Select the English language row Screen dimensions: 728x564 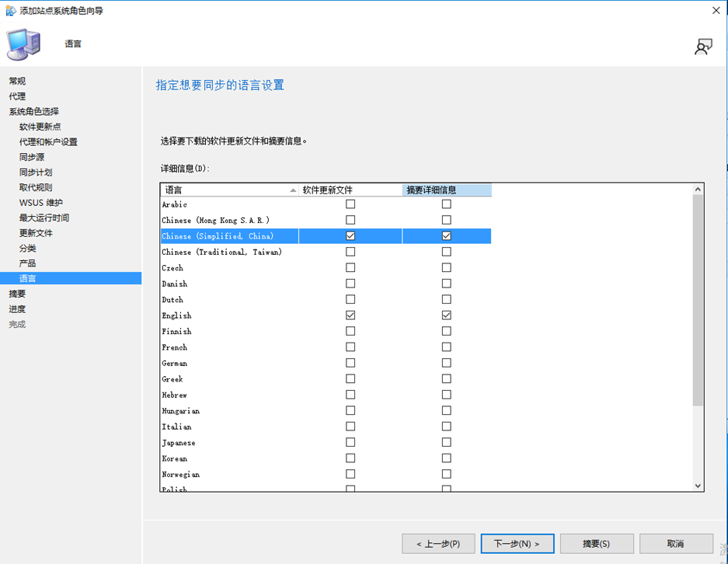[326, 315]
